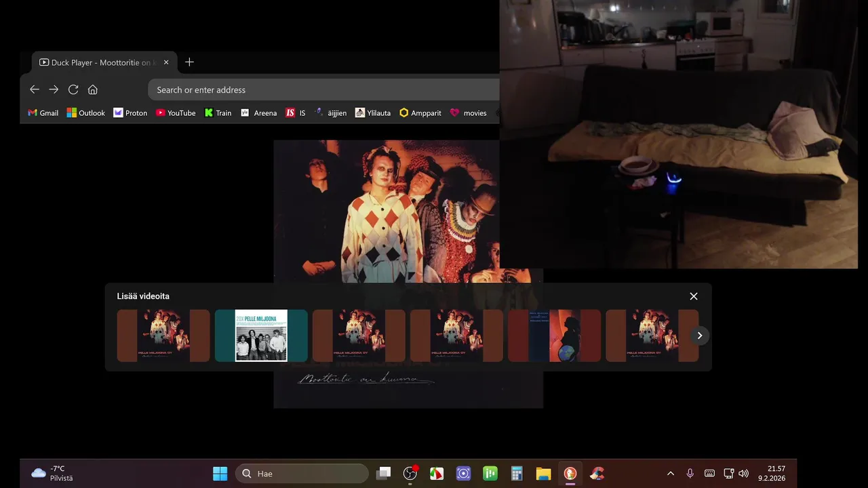Open the Ylilauta bookmark

click(373, 113)
